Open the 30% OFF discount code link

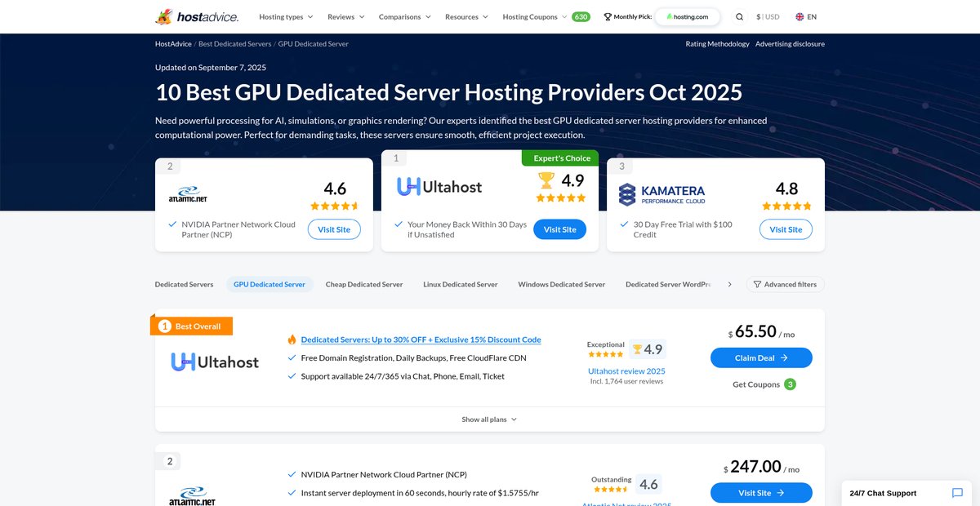point(421,340)
